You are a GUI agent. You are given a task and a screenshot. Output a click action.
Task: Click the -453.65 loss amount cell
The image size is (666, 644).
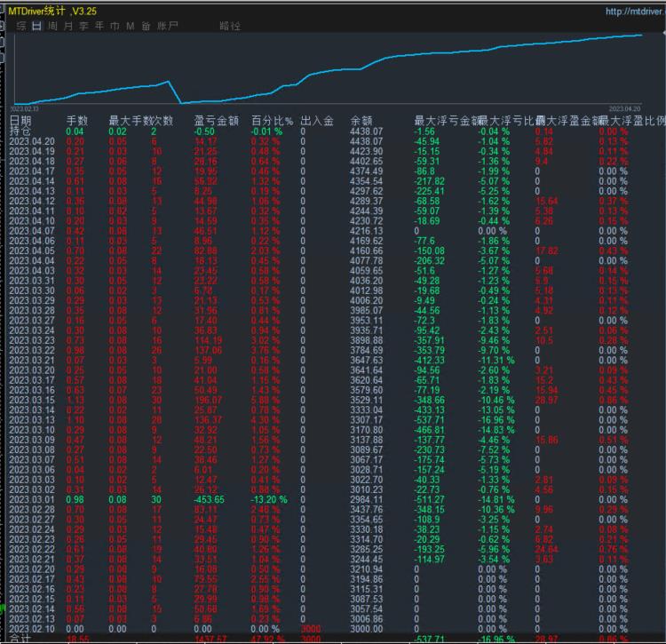pos(209,499)
